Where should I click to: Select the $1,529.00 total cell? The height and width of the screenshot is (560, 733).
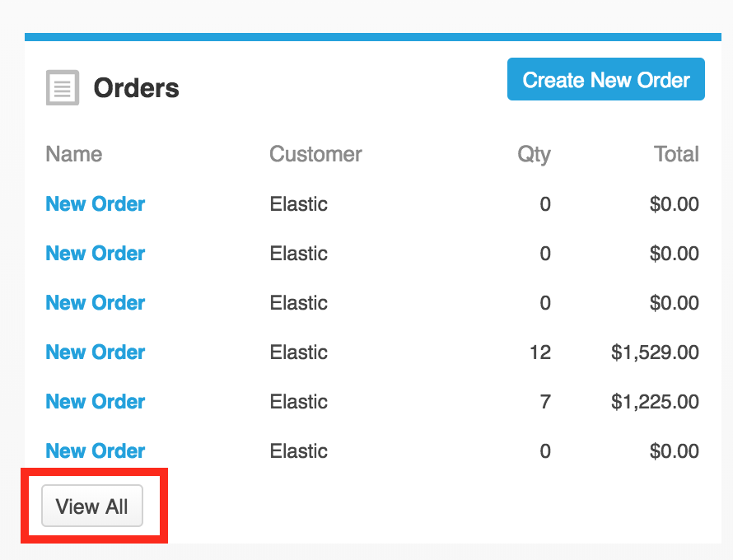click(655, 352)
